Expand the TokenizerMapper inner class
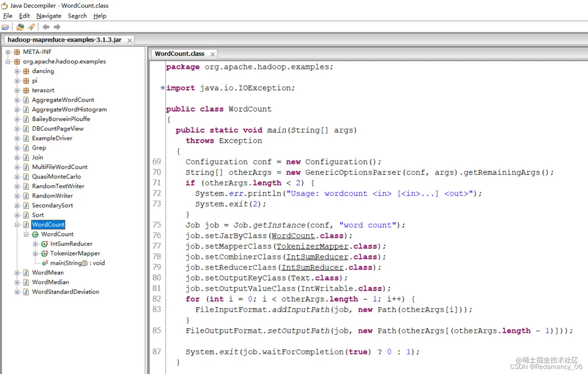This screenshot has height=374, width=588. point(35,253)
